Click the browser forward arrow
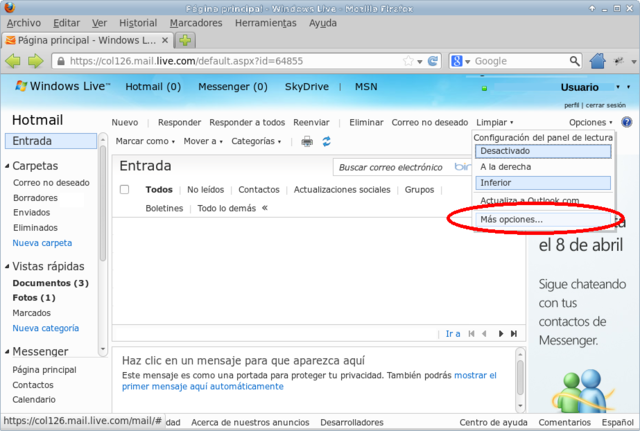The width and height of the screenshot is (640, 431). pos(36,61)
